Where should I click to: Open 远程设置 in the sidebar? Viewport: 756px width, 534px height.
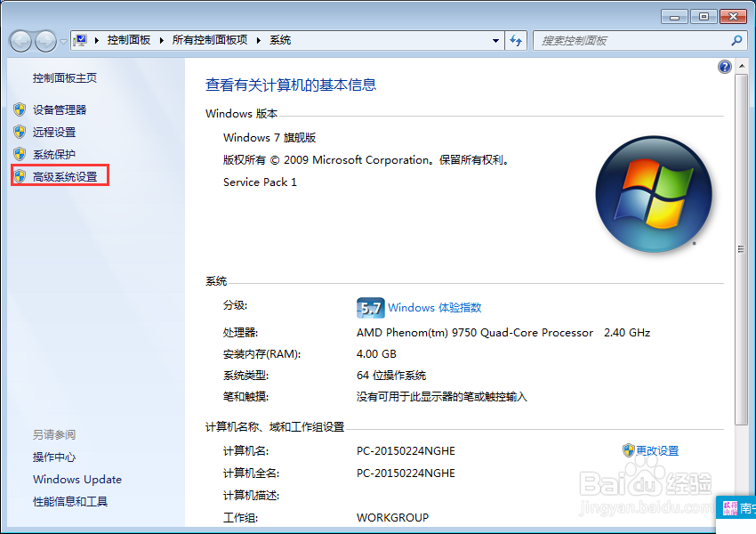click(x=52, y=132)
